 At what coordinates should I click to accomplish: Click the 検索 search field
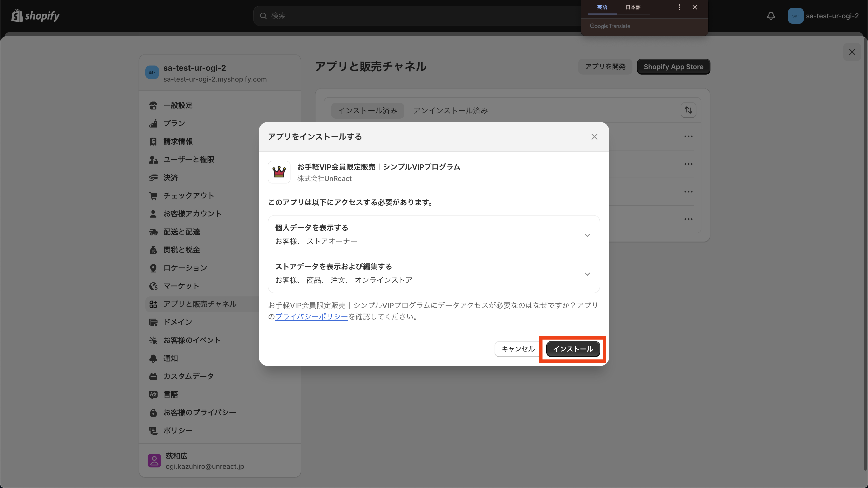click(371, 16)
